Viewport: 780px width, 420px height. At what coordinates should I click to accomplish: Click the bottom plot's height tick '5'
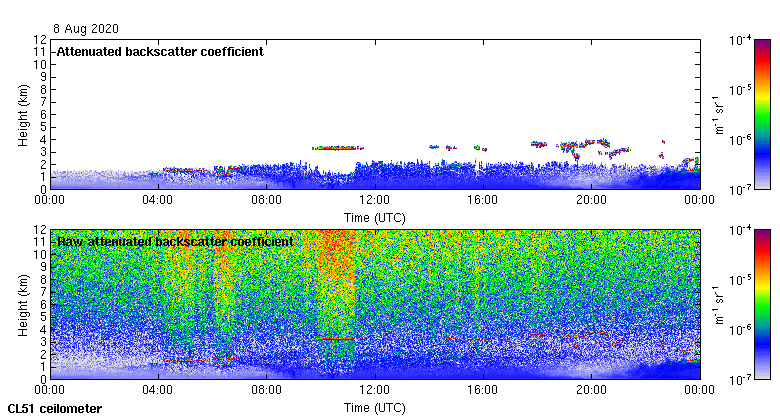tap(44, 317)
